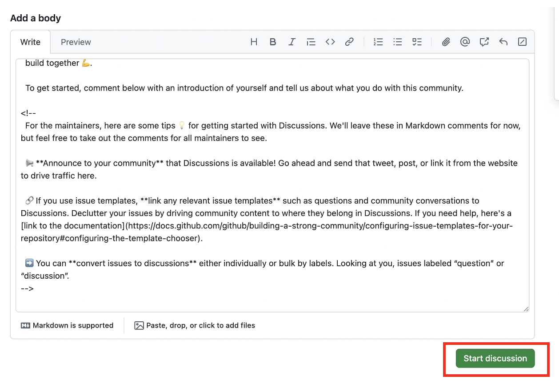559x392 pixels.
Task: Insert a heading with the H icon
Action: click(x=254, y=42)
